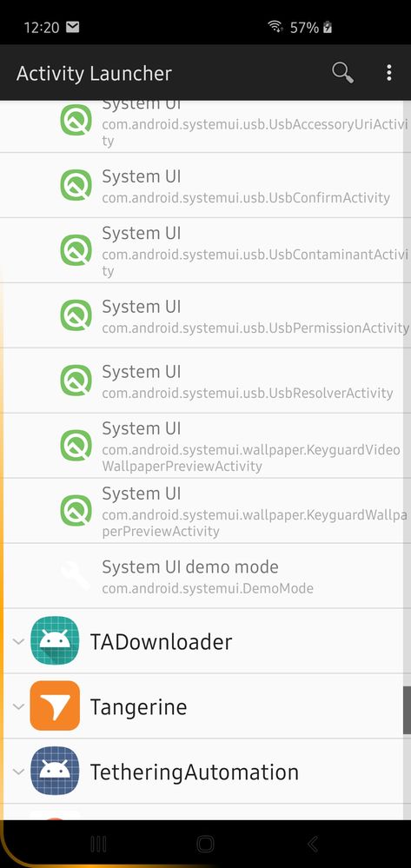Tap the icon beside UsbResolverActivity
The height and width of the screenshot is (868, 411).
tap(76, 381)
